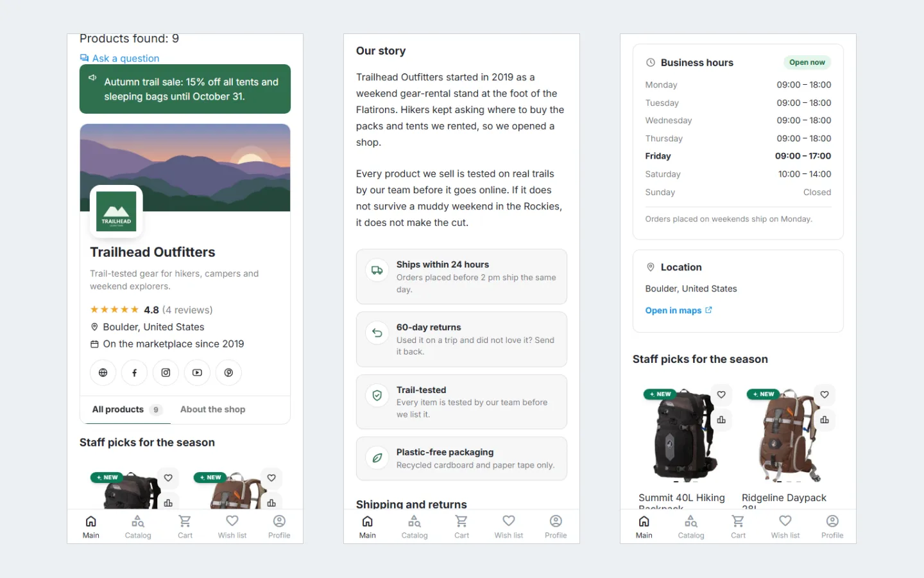Click the Open in maps link
This screenshot has width=924, height=578.
(678, 310)
